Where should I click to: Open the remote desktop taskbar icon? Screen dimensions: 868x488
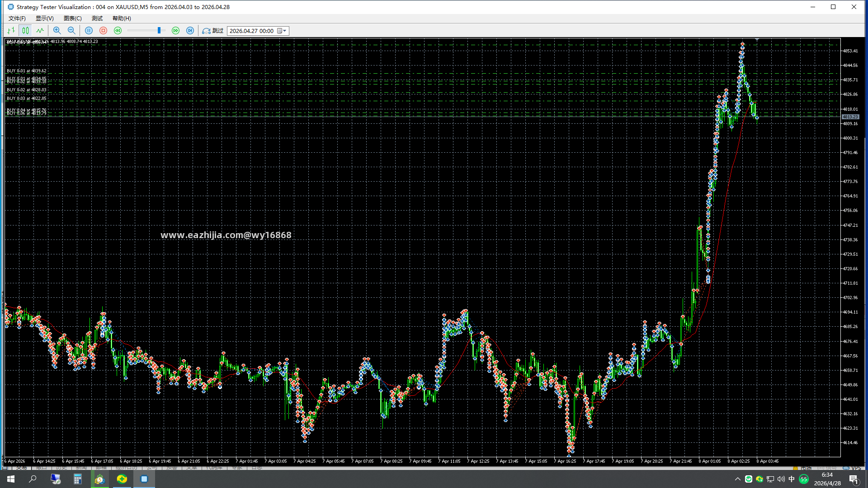click(56, 479)
